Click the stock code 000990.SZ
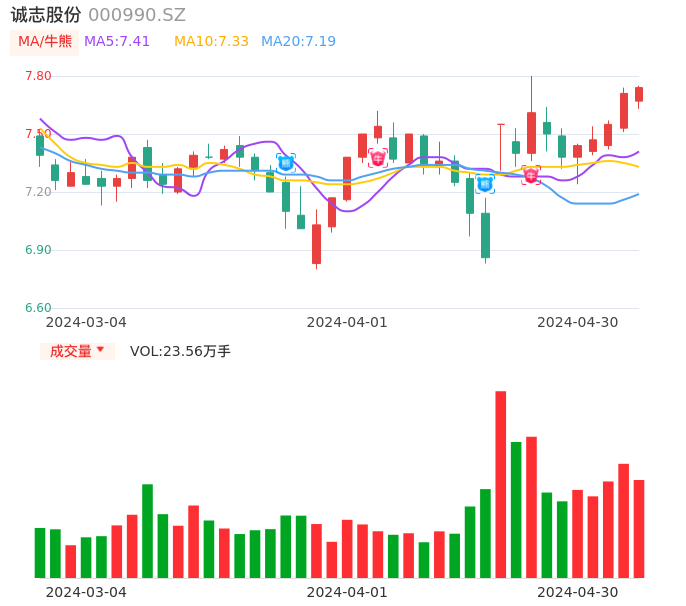 (137, 15)
